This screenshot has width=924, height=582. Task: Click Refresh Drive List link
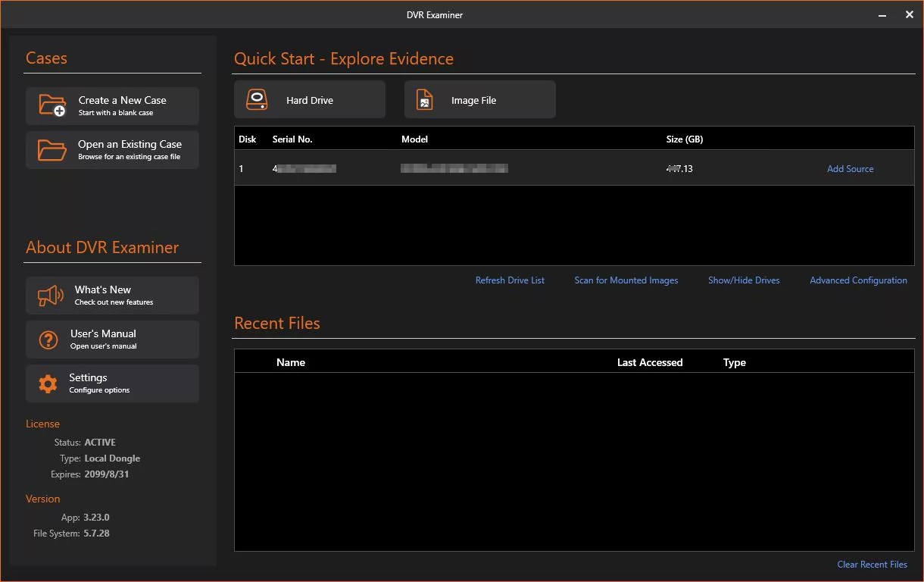coord(510,280)
